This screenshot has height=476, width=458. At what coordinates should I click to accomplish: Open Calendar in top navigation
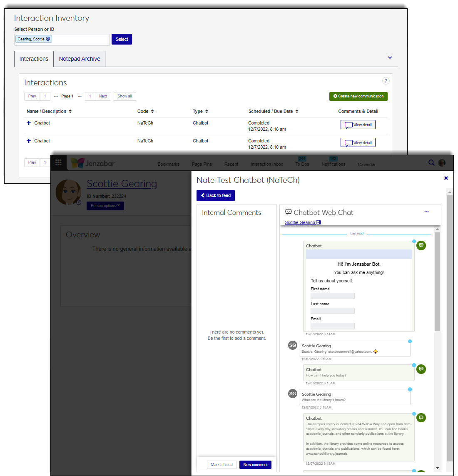(367, 164)
